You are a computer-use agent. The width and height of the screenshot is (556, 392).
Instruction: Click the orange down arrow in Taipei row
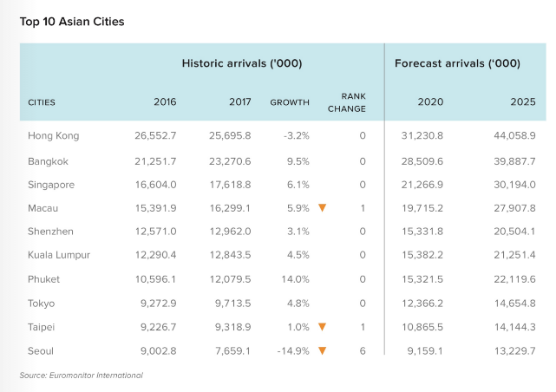tap(322, 327)
